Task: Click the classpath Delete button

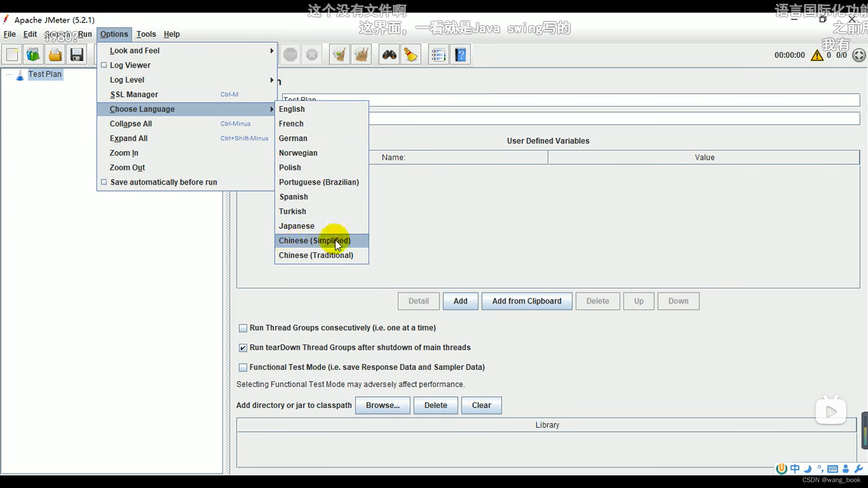Action: click(x=435, y=405)
